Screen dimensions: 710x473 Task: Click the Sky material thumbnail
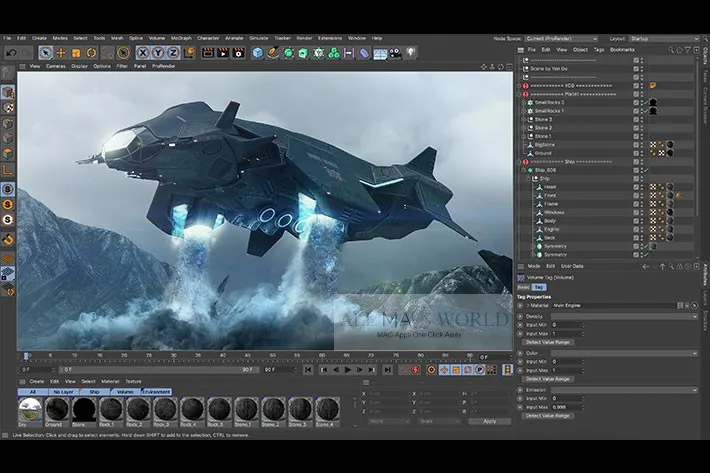[x=30, y=410]
